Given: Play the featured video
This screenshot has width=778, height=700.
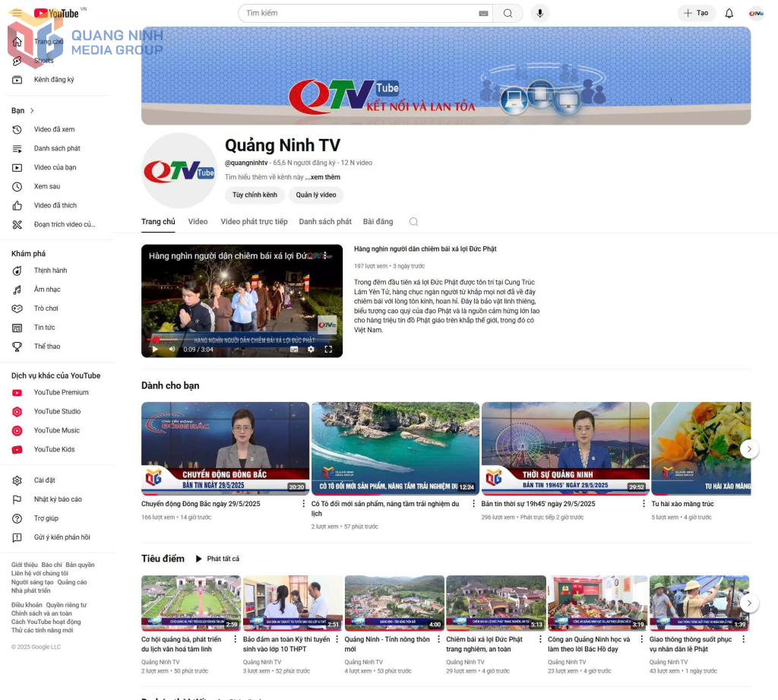Looking at the screenshot, I should click(155, 350).
